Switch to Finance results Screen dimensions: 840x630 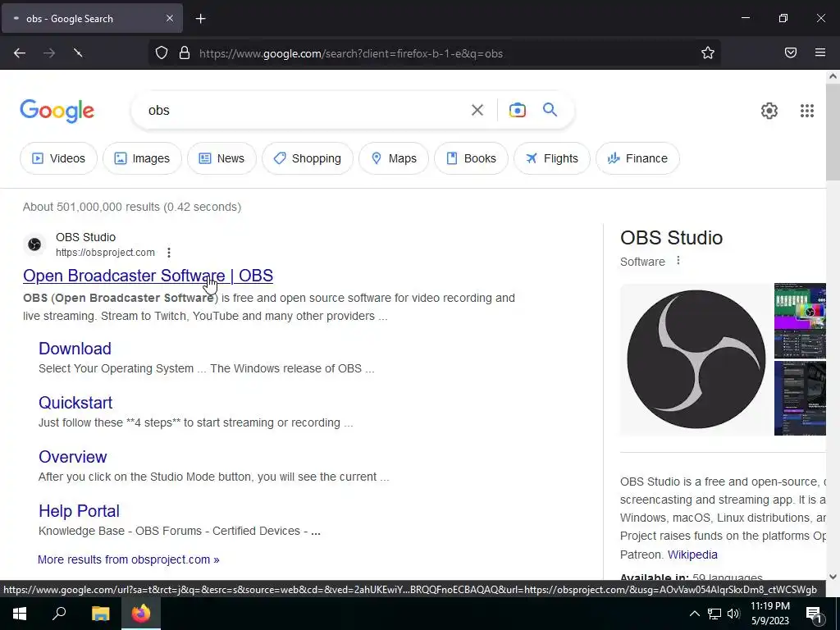(x=637, y=158)
